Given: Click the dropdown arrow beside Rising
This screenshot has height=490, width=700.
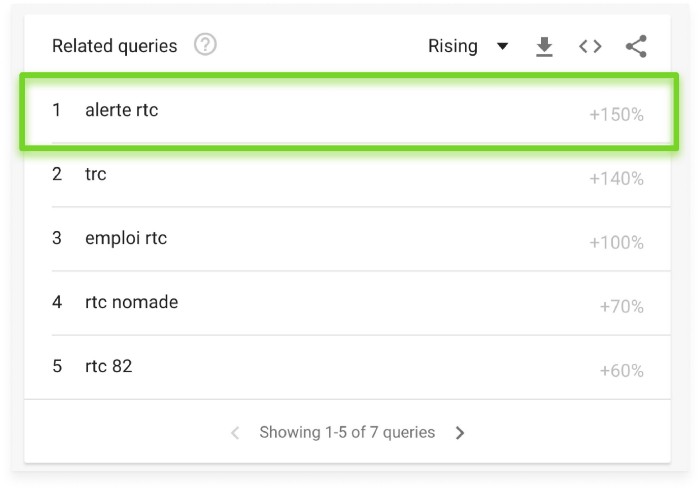Looking at the screenshot, I should [x=502, y=46].
